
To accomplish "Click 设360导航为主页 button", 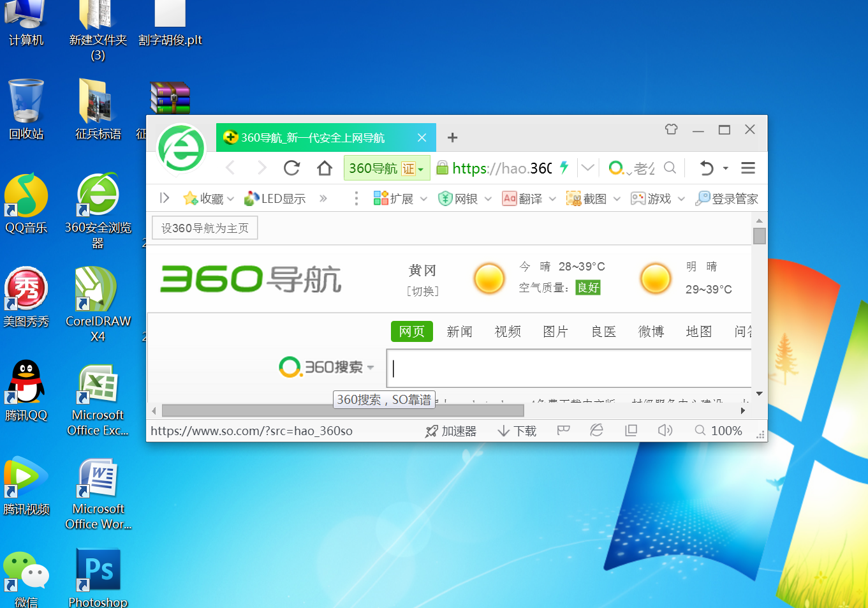I will point(205,228).
